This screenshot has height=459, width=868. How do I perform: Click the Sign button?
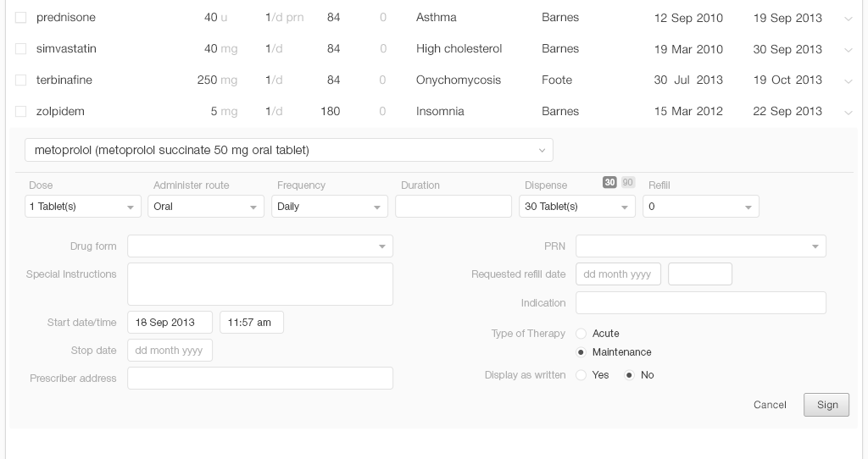tap(826, 405)
